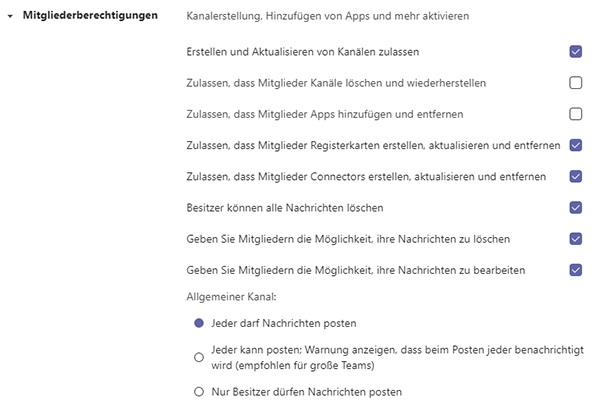Tick checkbox for Apps hinzufügen und entfernen
Screen dimensions: 600x408
point(575,114)
